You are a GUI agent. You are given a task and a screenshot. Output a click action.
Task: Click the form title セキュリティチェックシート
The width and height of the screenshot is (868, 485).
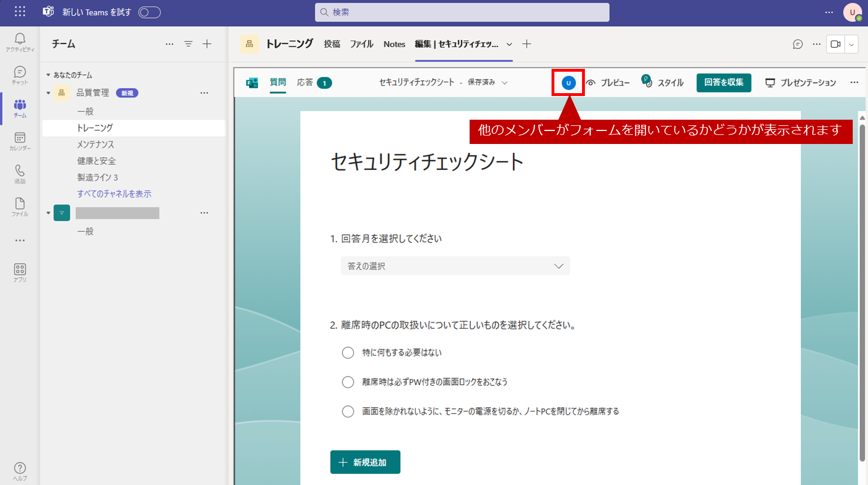point(427,162)
